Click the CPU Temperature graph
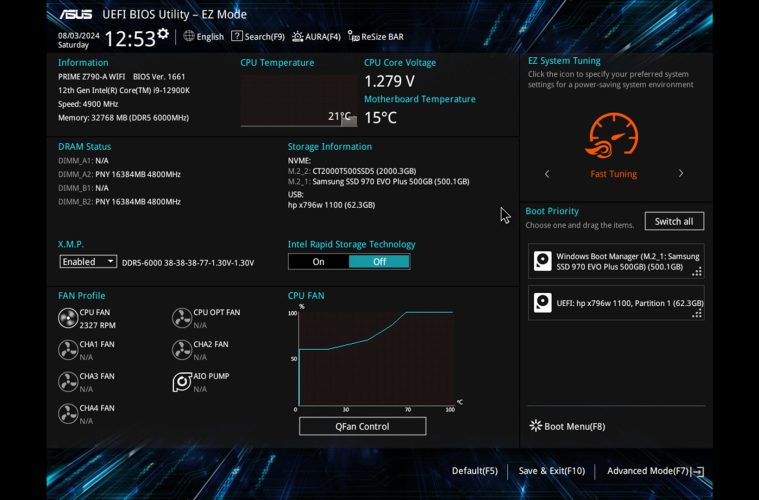Screen dimensions: 759x500 299,100
